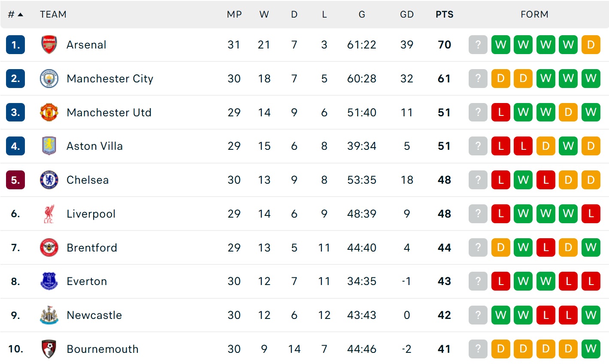Click the Arsenal club crest icon
Screen dimensions: 609x364
(x=49, y=45)
